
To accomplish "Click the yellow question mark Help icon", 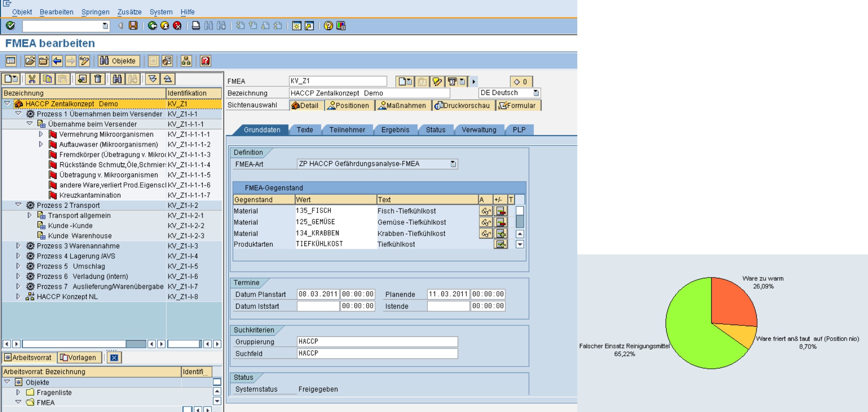I will click(x=328, y=26).
